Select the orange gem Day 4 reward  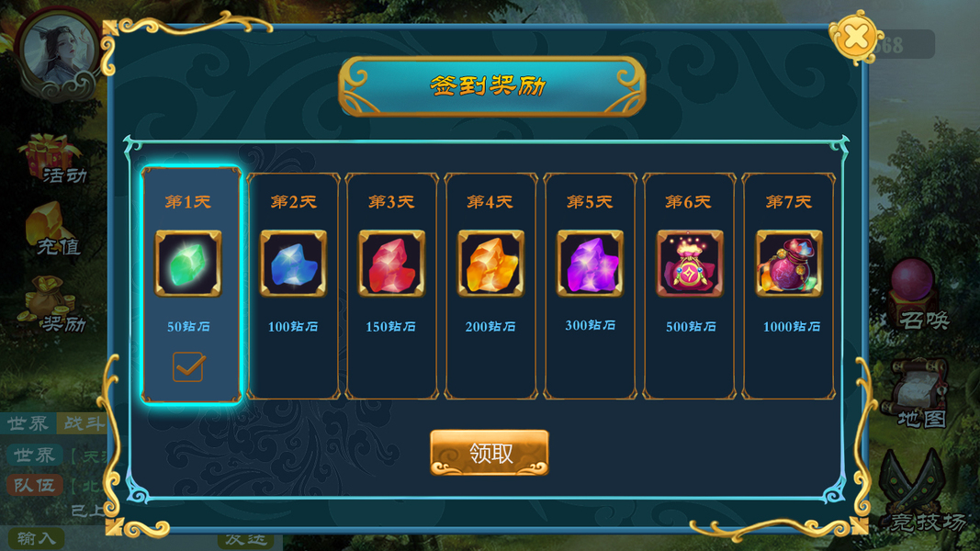click(x=491, y=263)
